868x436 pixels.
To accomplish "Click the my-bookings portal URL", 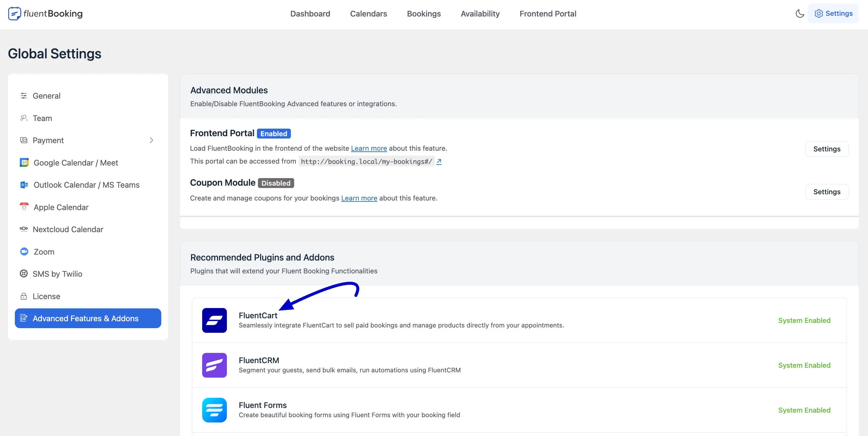I will click(x=366, y=161).
